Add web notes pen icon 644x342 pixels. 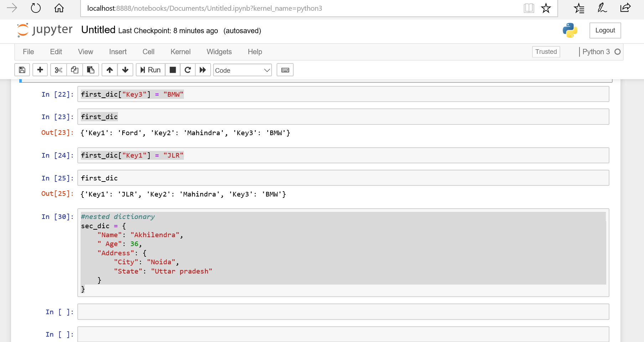click(602, 8)
